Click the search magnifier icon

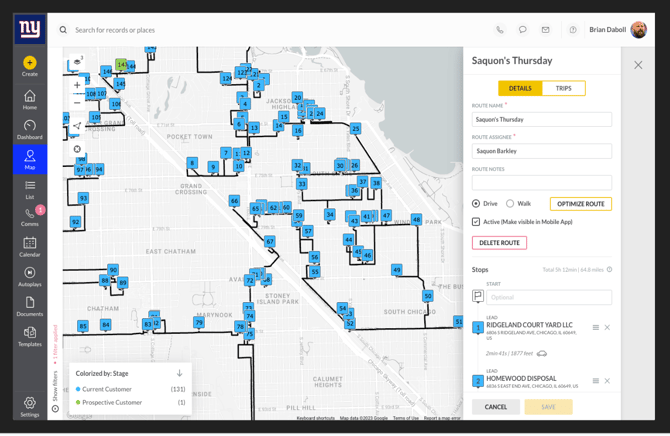pyautogui.click(x=63, y=30)
